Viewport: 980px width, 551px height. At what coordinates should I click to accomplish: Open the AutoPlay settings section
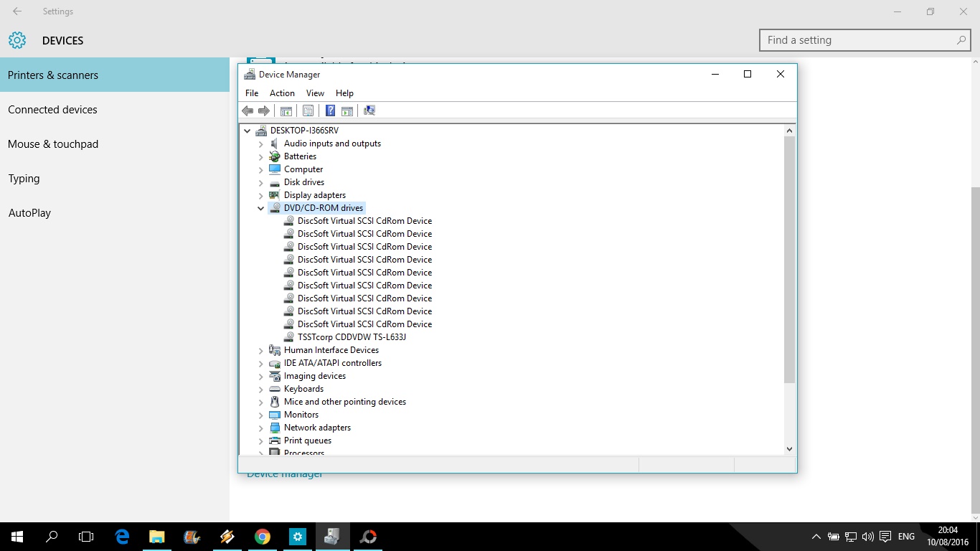click(x=29, y=212)
